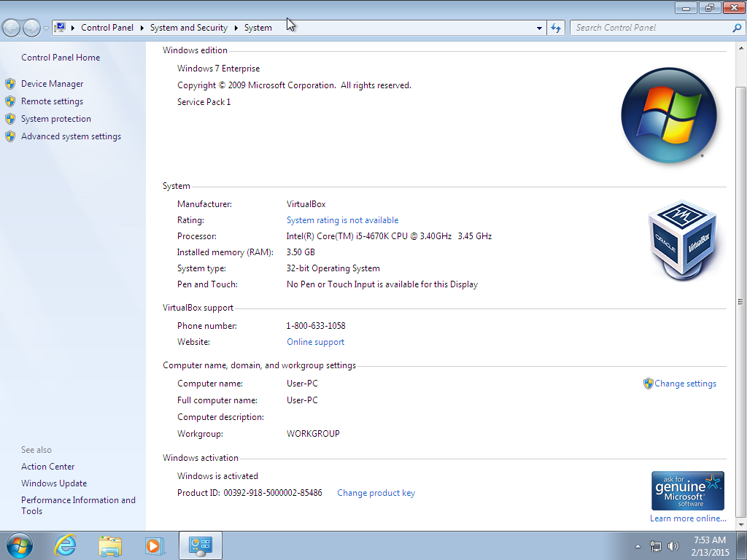The height and width of the screenshot is (560, 747).
Task: Open Windows Media Player from taskbar
Action: click(155, 545)
